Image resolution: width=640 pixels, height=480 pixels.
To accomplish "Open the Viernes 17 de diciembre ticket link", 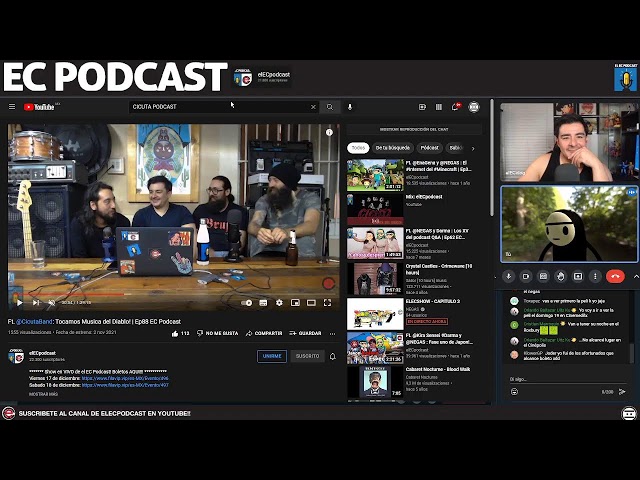I will (x=125, y=378).
